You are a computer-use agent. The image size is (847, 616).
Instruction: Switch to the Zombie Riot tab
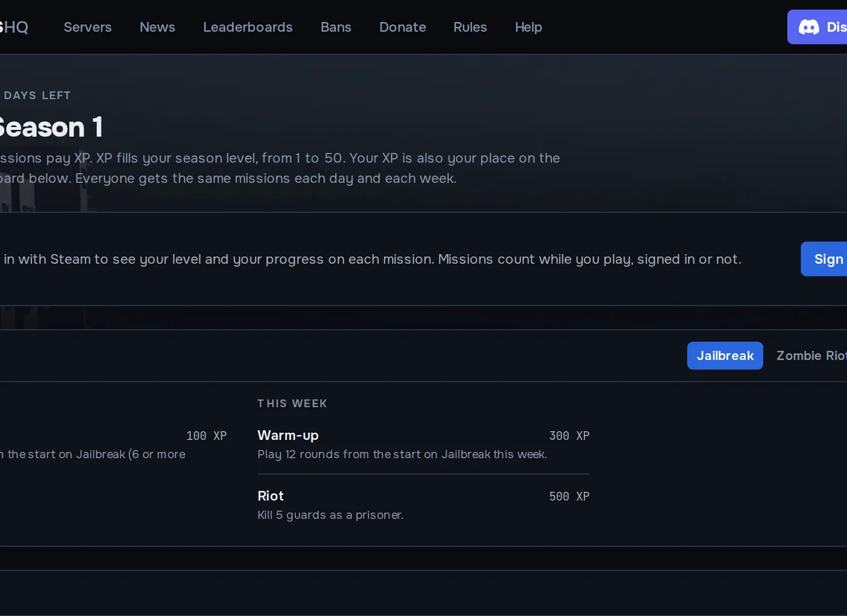click(812, 356)
